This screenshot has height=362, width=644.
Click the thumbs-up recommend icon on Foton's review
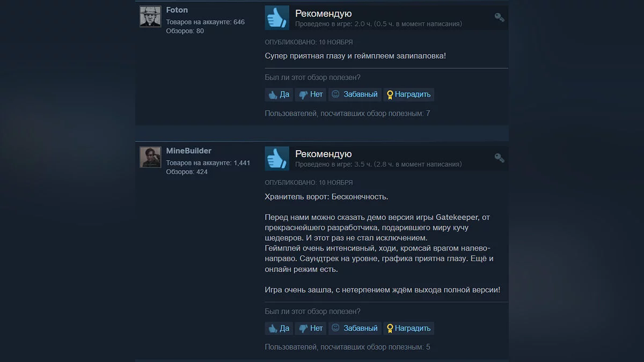[x=277, y=18]
